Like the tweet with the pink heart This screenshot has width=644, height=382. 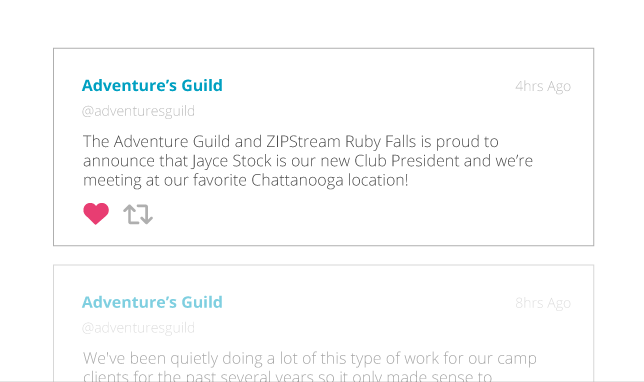pyautogui.click(x=96, y=214)
